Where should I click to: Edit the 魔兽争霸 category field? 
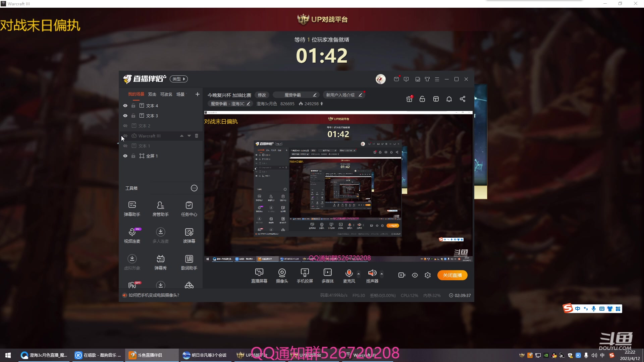pos(296,95)
